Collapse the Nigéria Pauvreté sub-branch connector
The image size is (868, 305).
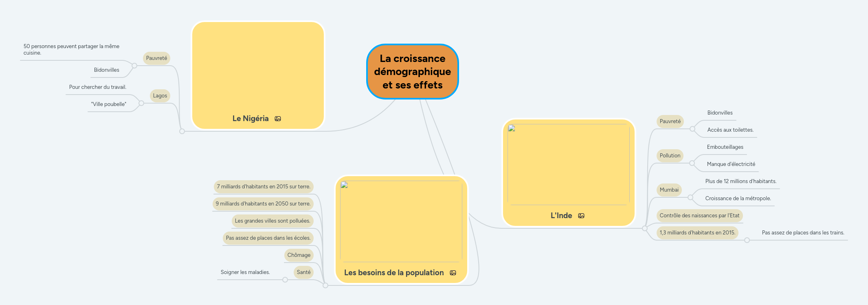tap(134, 66)
